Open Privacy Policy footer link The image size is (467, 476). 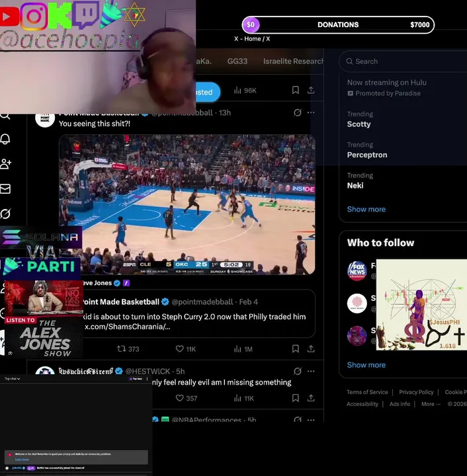point(416,392)
